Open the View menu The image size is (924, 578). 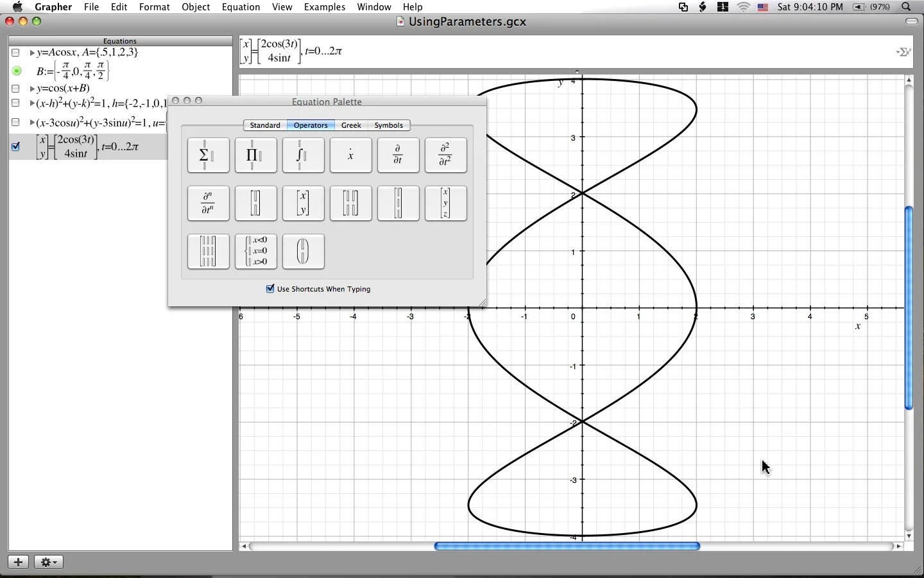282,7
